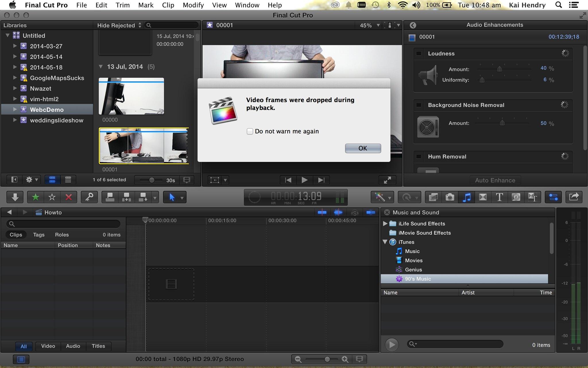
Task: Open the Transitions browser icon
Action: point(483,197)
